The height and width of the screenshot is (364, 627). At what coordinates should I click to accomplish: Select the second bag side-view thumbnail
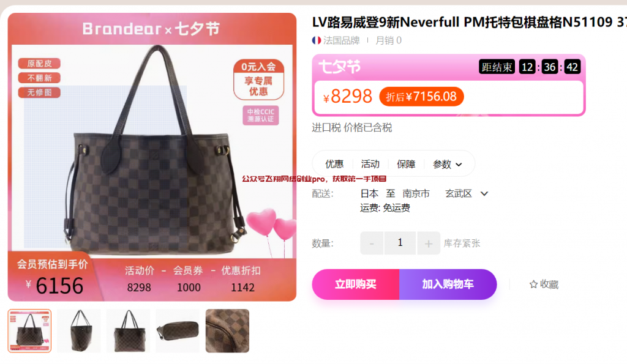pos(79,331)
